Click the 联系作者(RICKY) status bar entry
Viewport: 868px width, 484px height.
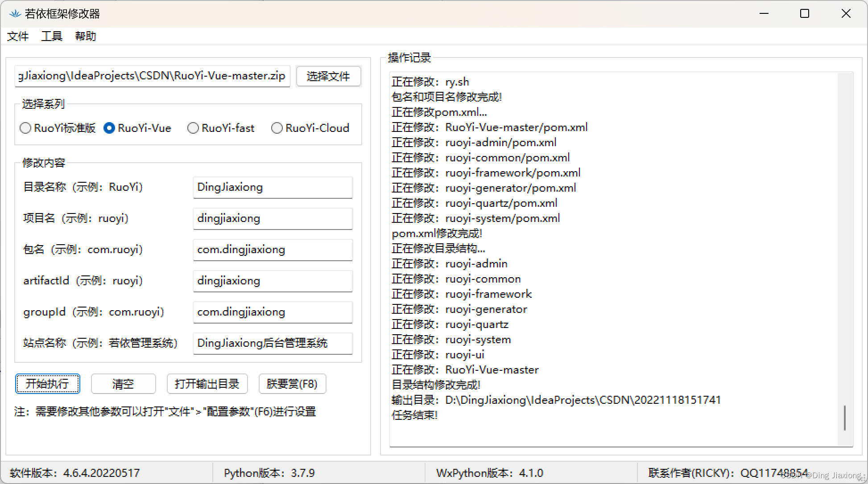point(728,473)
